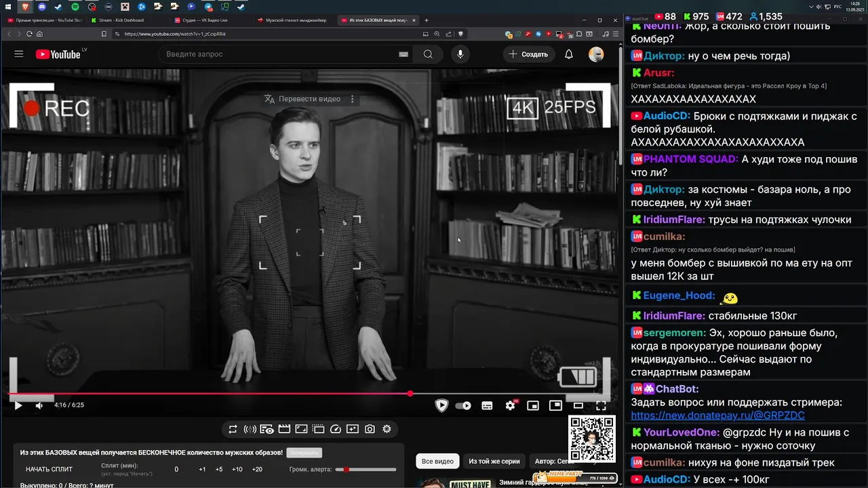Image resolution: width=868 pixels, height=488 pixels.
Task: Click the shield play icon in player controls
Action: pos(441,405)
